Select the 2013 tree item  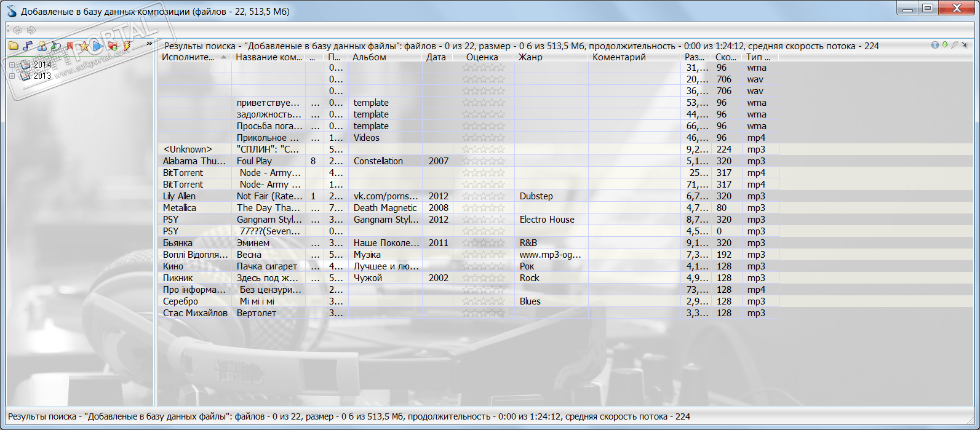pyautogui.click(x=42, y=76)
